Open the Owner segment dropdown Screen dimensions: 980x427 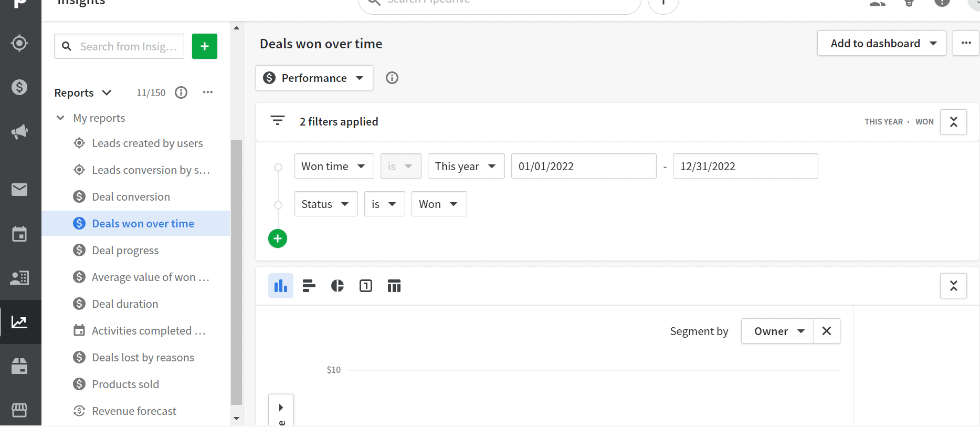pos(777,331)
